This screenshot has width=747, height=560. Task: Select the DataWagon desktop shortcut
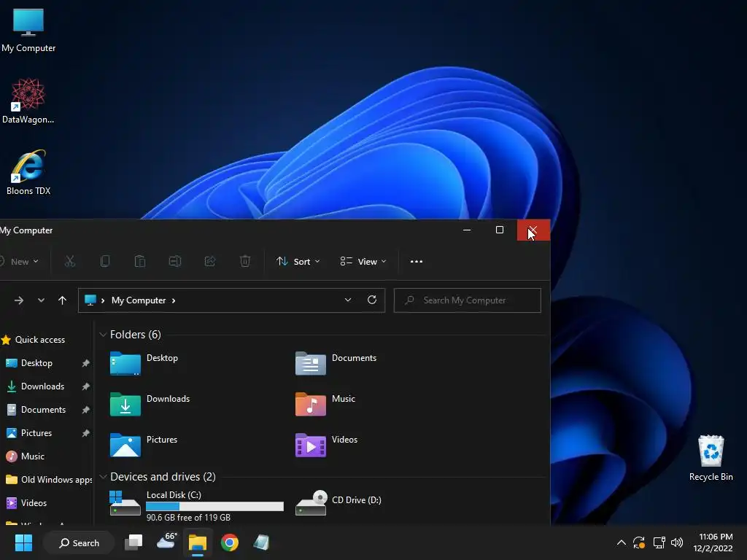28,101
